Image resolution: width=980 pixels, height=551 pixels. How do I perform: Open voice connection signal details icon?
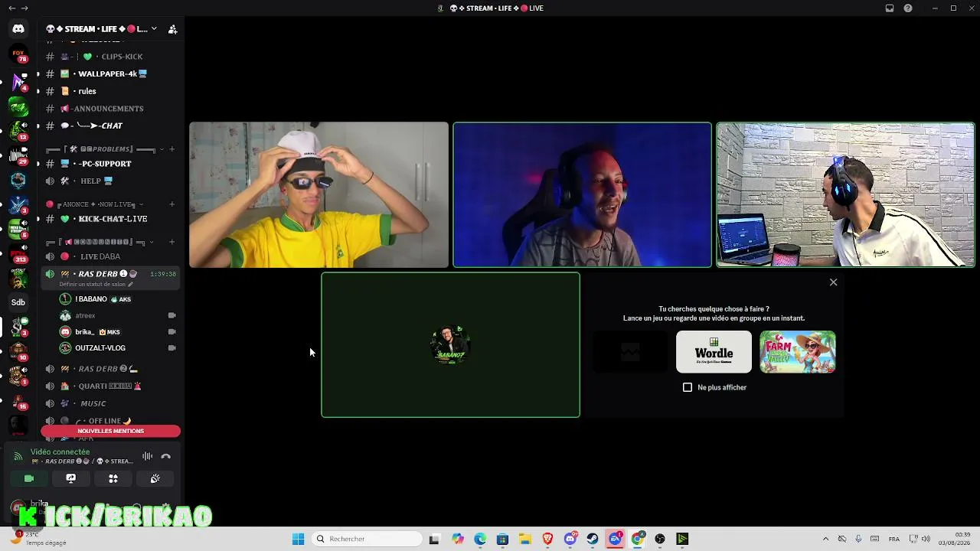pyautogui.click(x=18, y=456)
